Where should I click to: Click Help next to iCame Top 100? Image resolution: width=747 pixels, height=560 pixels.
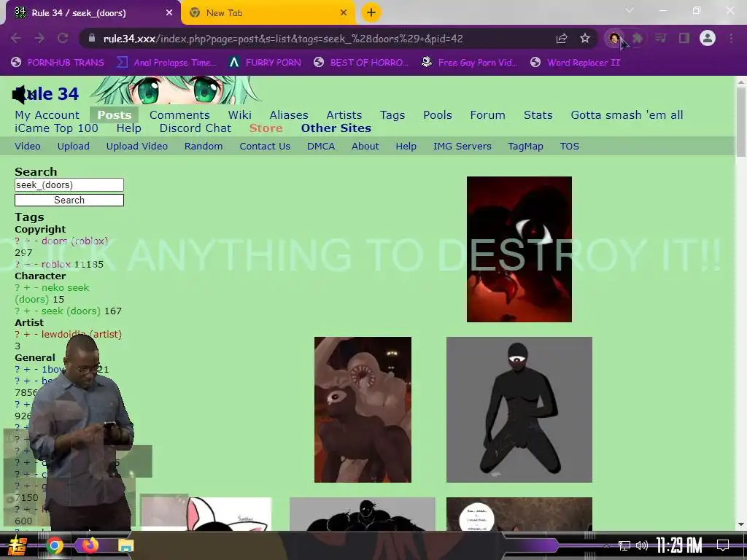128,128
